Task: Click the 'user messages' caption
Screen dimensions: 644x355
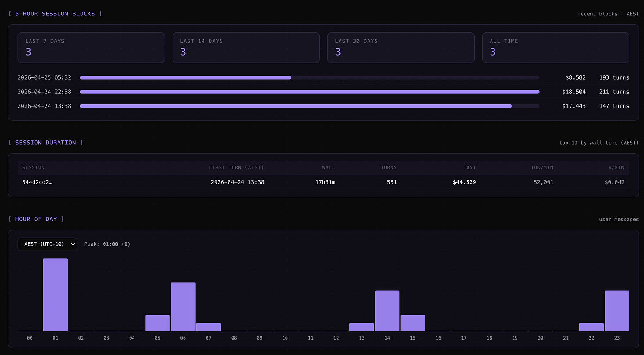Action: coord(619,219)
